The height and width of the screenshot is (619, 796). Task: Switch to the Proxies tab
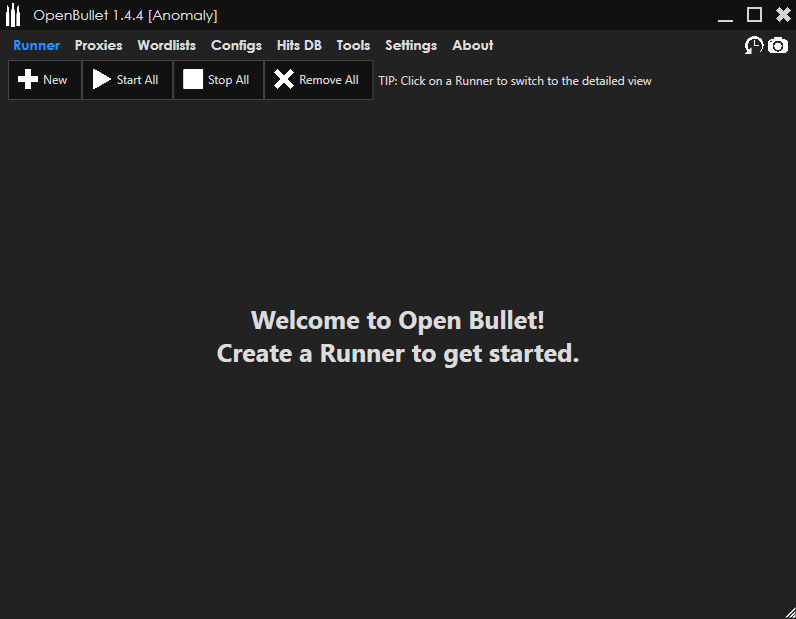click(x=98, y=46)
